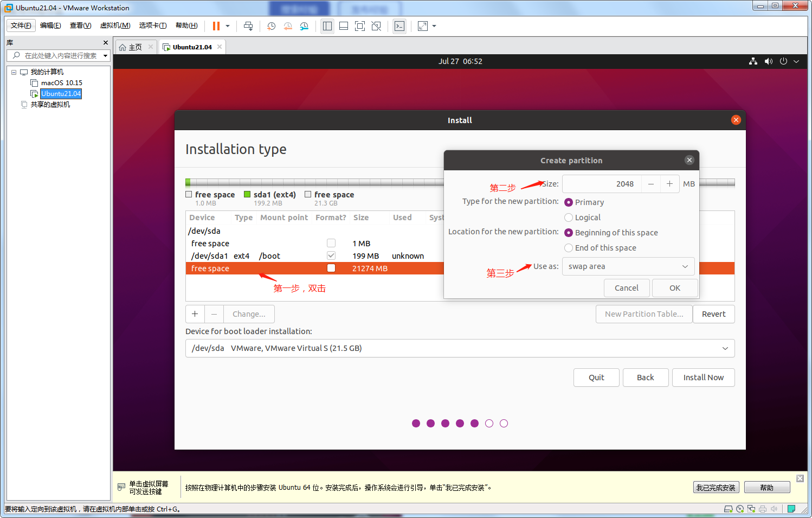Send Ctrl+Alt+Del to the VM icon
Viewport: 812px width, 518px height.
coord(248,26)
